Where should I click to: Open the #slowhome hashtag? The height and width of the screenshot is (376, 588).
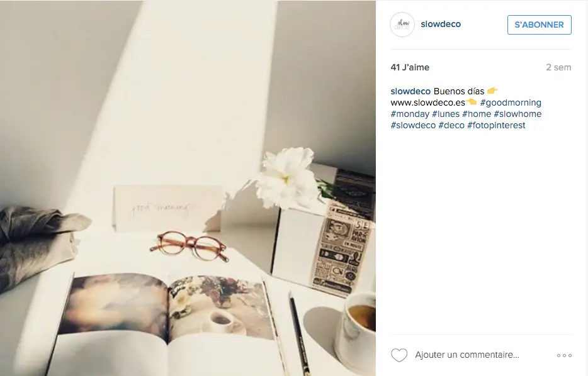point(517,114)
